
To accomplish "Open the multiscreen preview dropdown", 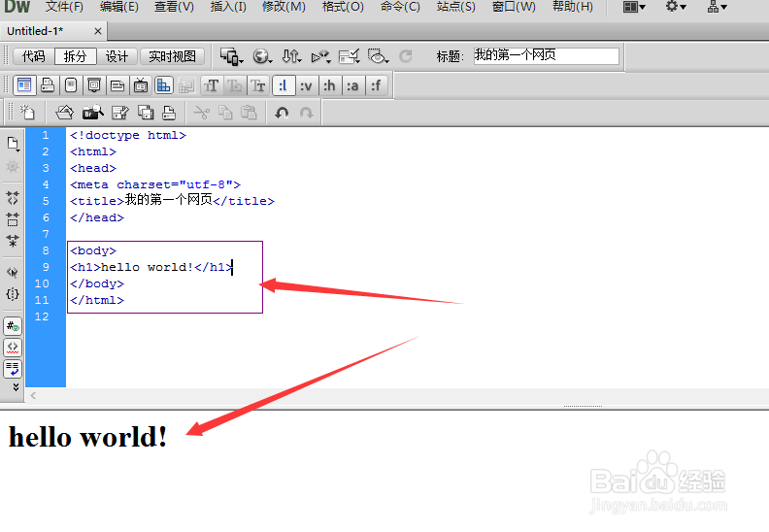I will 231,56.
